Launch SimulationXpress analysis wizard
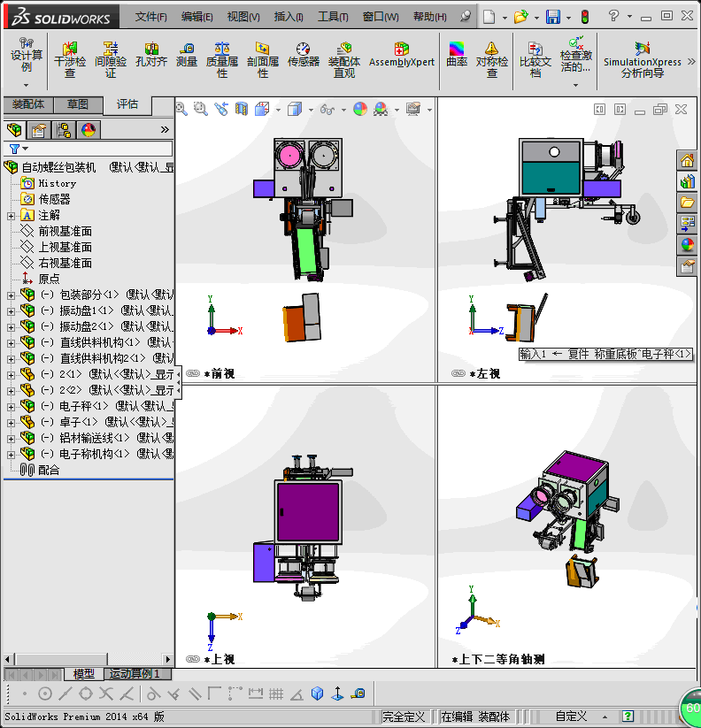Viewport: 701px width, 728px height. [x=643, y=60]
